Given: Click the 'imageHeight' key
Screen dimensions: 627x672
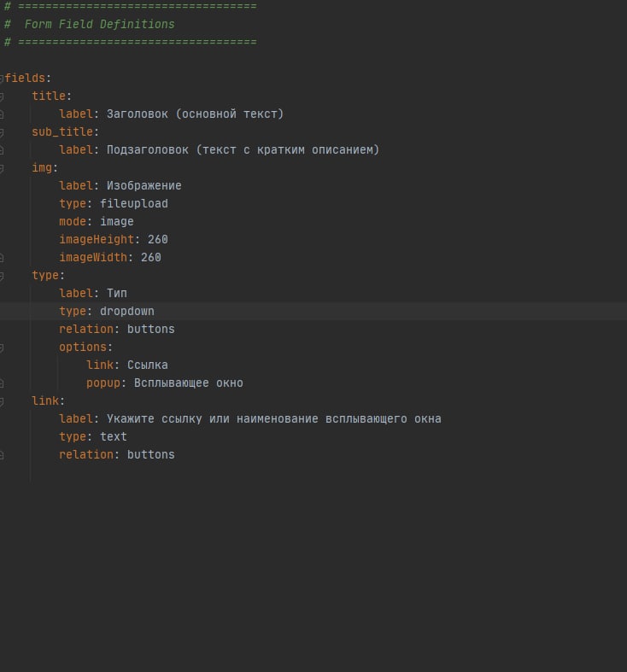Looking at the screenshot, I should click(97, 240).
